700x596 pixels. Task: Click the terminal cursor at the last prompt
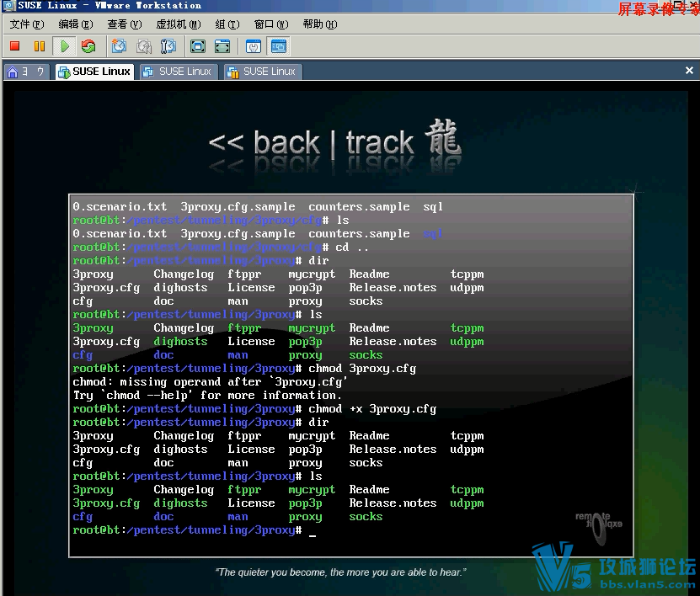(313, 535)
